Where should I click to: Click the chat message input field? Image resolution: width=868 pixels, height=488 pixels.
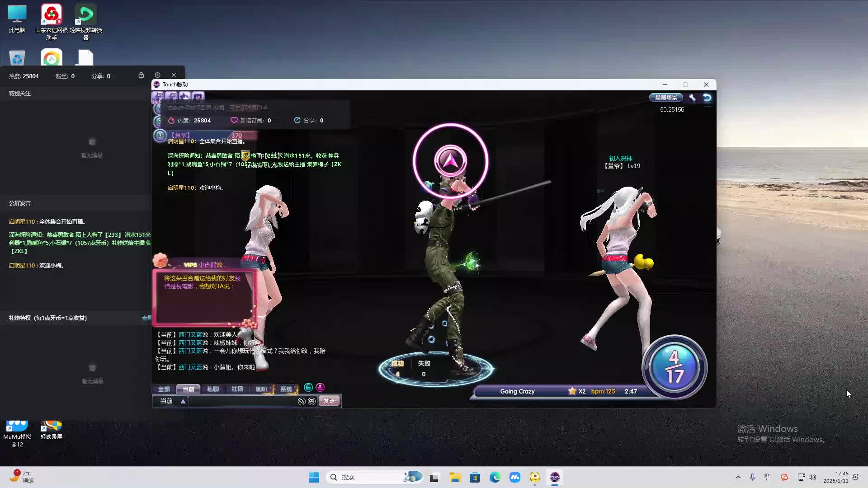click(242, 401)
